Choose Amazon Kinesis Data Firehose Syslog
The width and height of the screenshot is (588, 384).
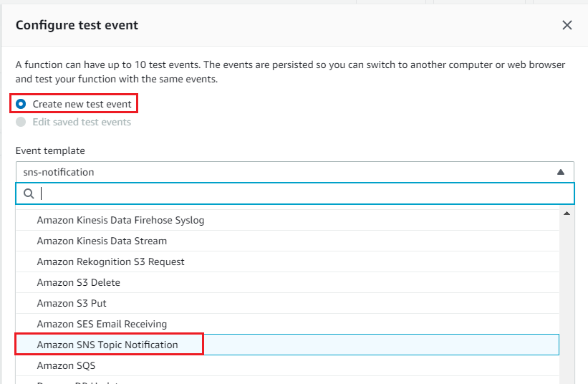(120, 220)
